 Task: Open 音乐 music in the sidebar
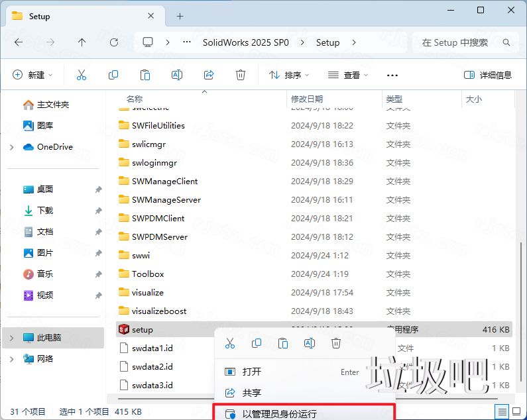tap(38, 274)
